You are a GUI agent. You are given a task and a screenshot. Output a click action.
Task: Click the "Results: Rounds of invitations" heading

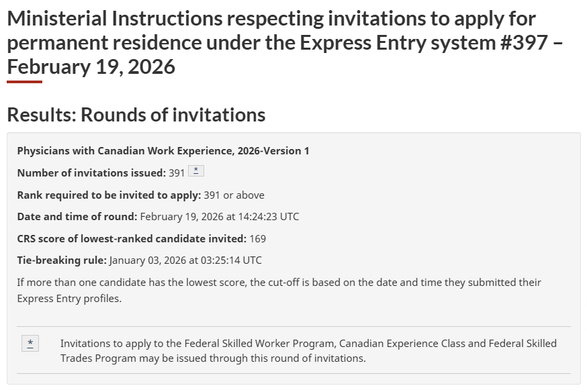(136, 115)
